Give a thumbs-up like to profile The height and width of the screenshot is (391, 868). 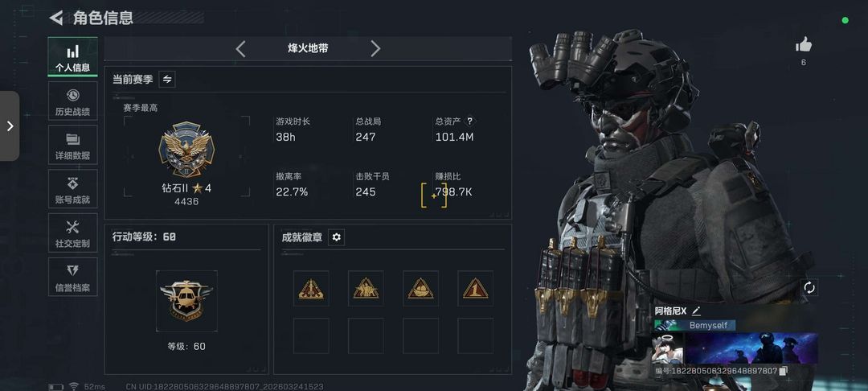(x=803, y=45)
